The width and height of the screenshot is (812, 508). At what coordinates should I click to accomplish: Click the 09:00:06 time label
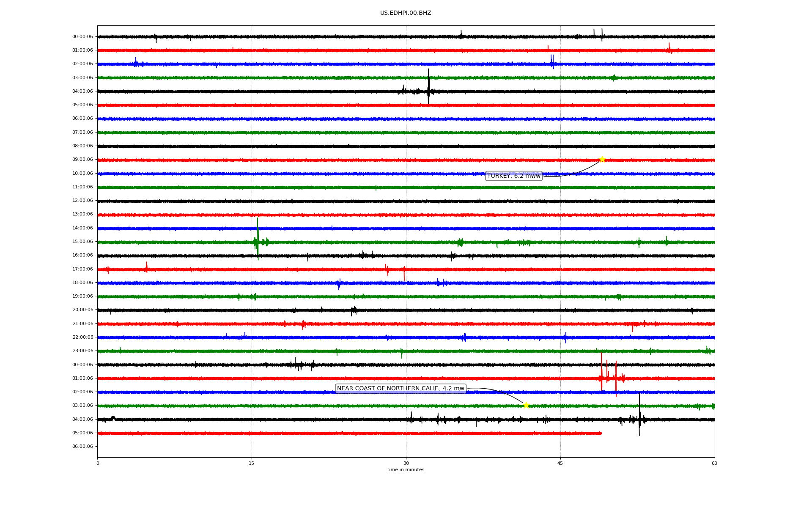pos(82,160)
